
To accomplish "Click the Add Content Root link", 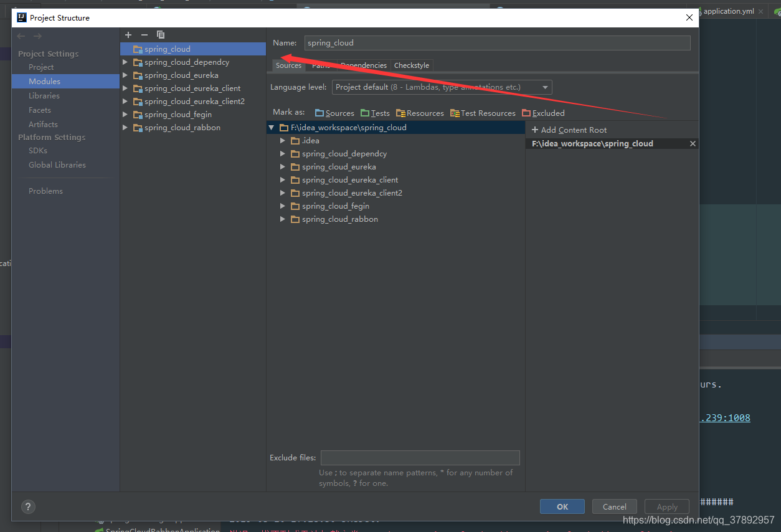I will point(569,130).
